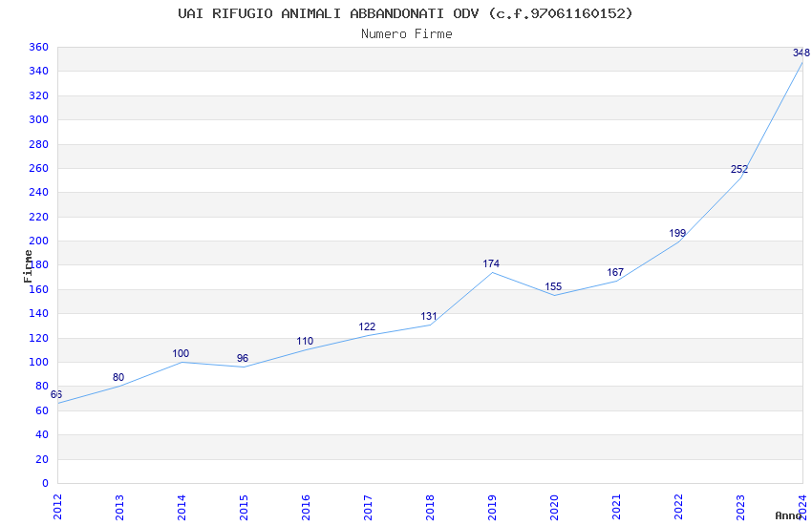812x525 pixels.
Task: Click the y-axis tick 360
Action: (x=38, y=47)
